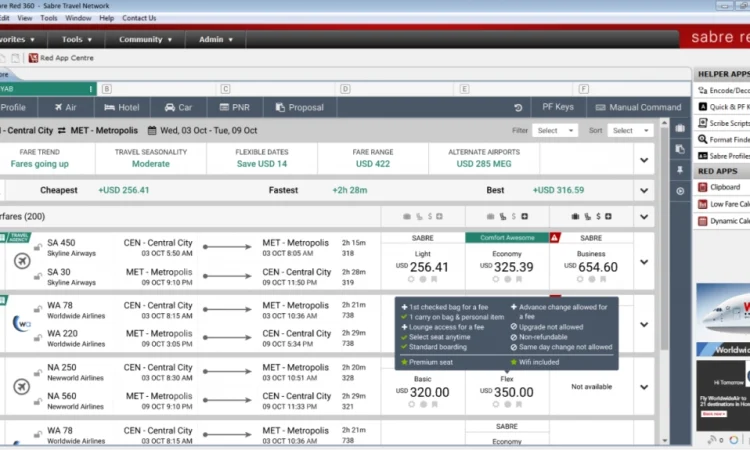Click the calendar icon beside the travel dates
The height and width of the screenshot is (450, 750).
pos(152,130)
